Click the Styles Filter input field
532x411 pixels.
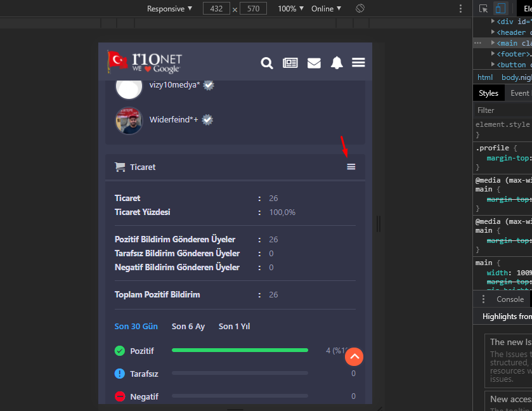(504, 110)
